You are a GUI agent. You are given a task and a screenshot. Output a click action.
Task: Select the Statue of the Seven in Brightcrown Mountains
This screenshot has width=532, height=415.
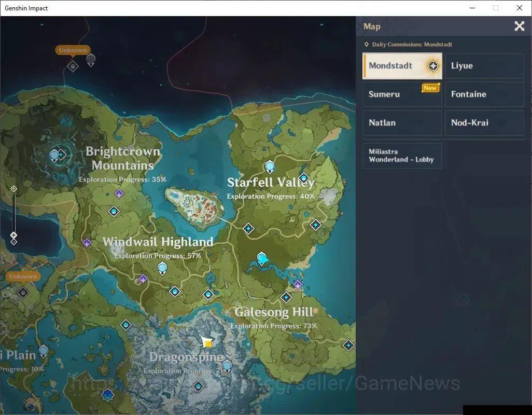pyautogui.click(x=54, y=156)
